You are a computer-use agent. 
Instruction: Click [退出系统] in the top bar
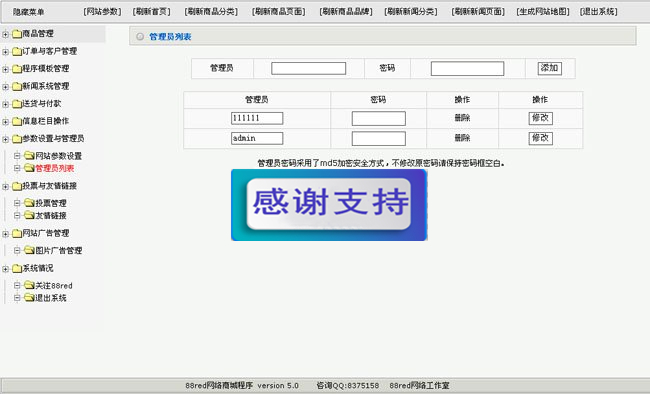pyautogui.click(x=599, y=12)
